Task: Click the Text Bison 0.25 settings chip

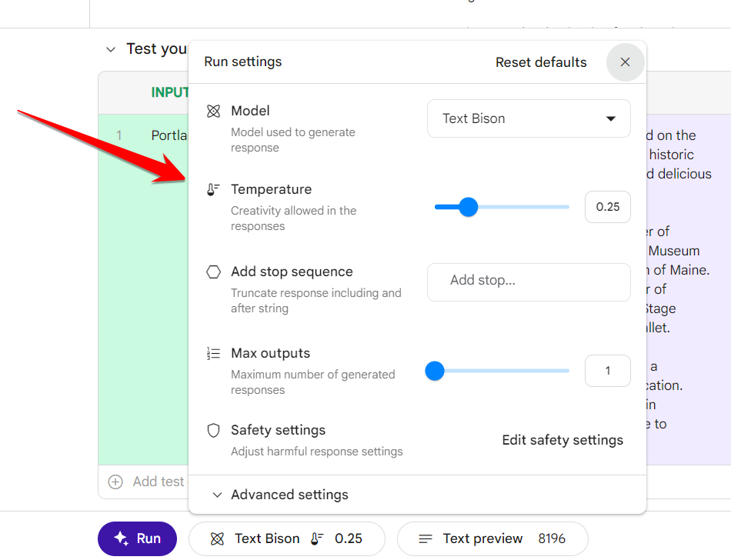Action: coord(287,538)
